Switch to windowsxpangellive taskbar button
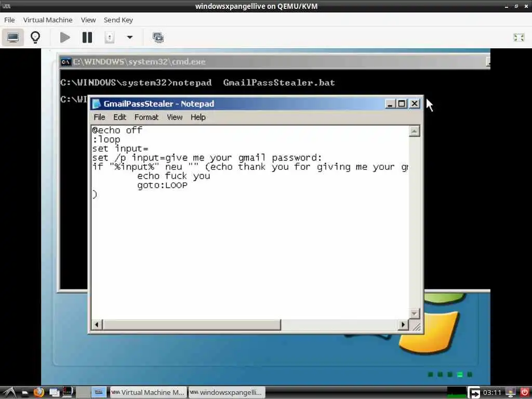 (227, 393)
